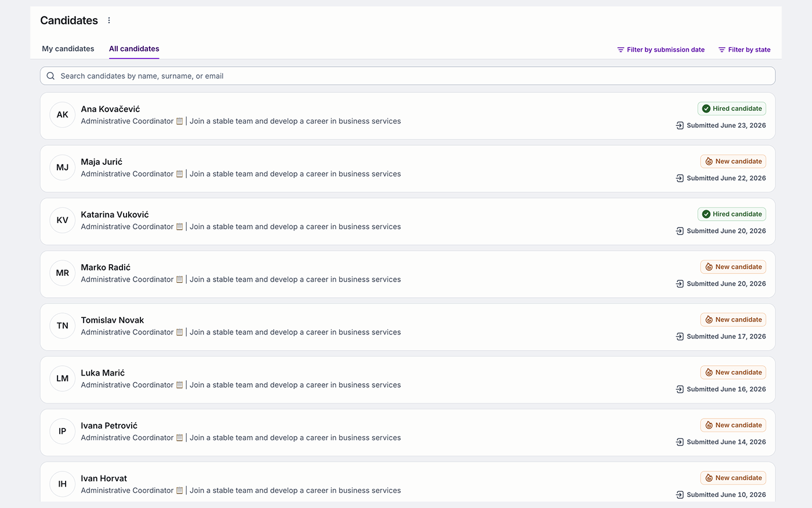
Task: Click Luka Marić's New candidate badge
Action: (x=733, y=373)
